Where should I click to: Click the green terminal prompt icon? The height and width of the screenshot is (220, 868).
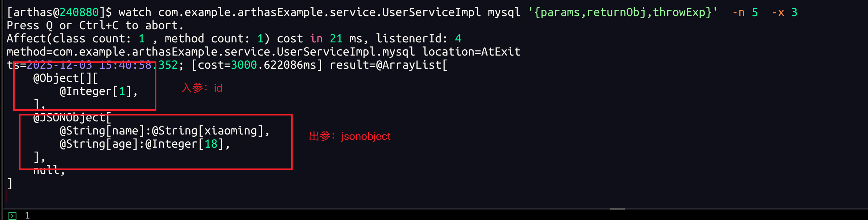12,216
